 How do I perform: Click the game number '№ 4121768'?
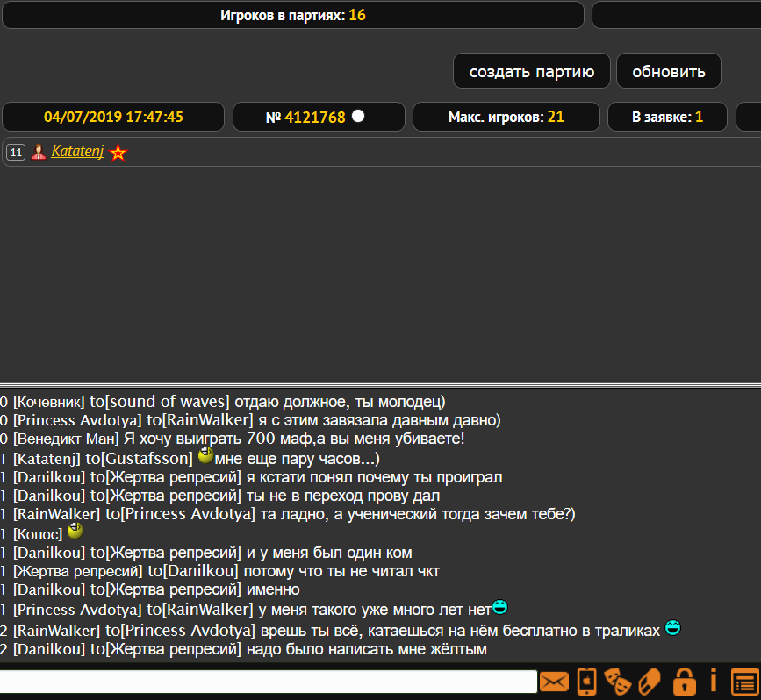(305, 117)
